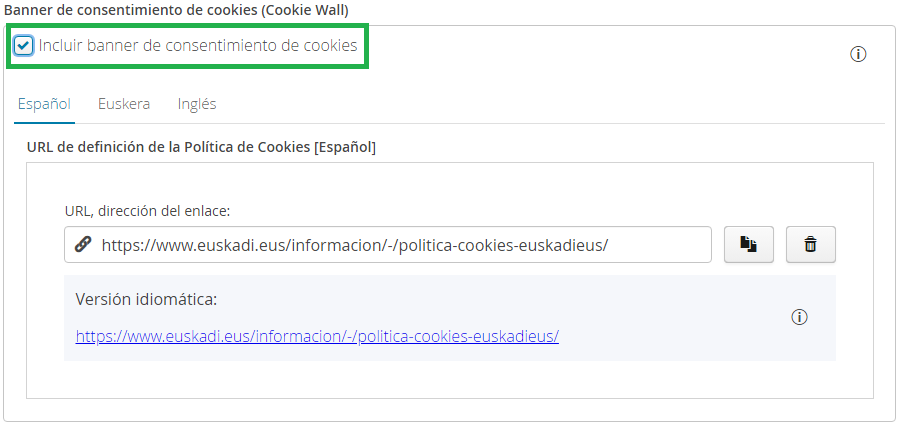Open the info icon beside the cookie banner checkbox
Image resolution: width=900 pixels, height=426 pixels.
point(857,54)
